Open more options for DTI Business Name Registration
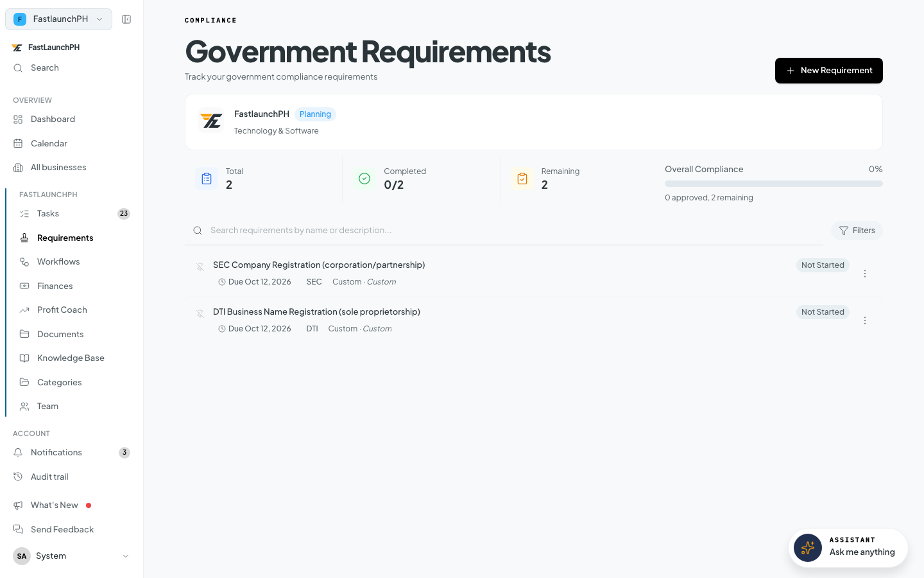924x578 pixels. pos(865,320)
